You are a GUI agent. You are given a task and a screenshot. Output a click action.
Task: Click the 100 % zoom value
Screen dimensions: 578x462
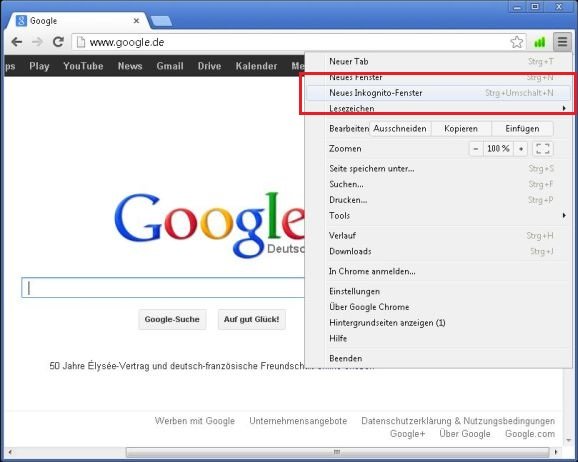pyautogui.click(x=498, y=149)
